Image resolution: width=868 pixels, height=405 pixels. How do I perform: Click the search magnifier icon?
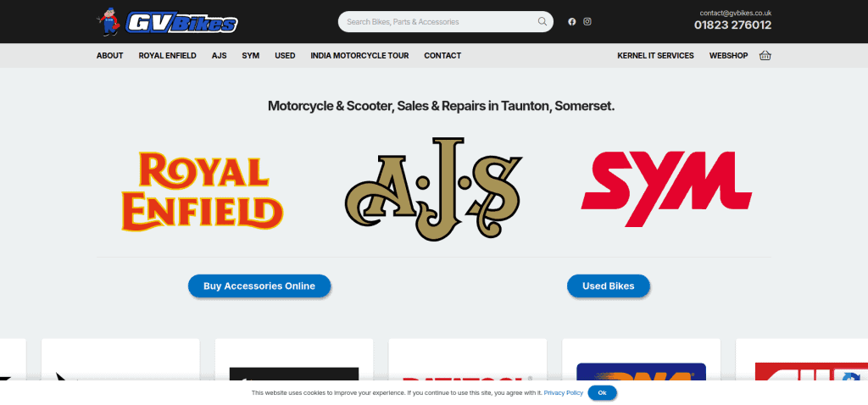(542, 21)
